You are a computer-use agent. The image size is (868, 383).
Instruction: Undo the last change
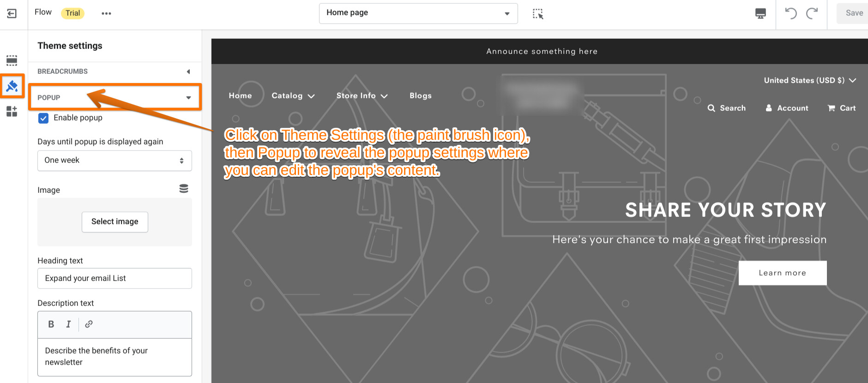tap(791, 13)
